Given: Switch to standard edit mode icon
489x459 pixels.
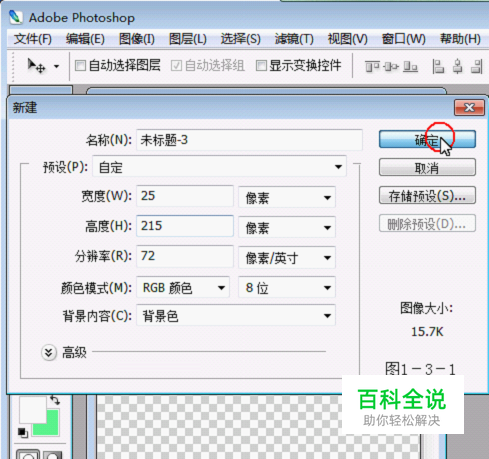Looking at the screenshot, I should pos(28,454).
